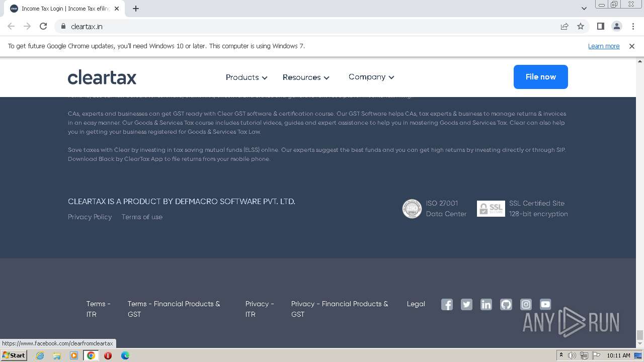644x362 pixels.
Task: Toggle the browser side panel icon
Action: (600, 26)
